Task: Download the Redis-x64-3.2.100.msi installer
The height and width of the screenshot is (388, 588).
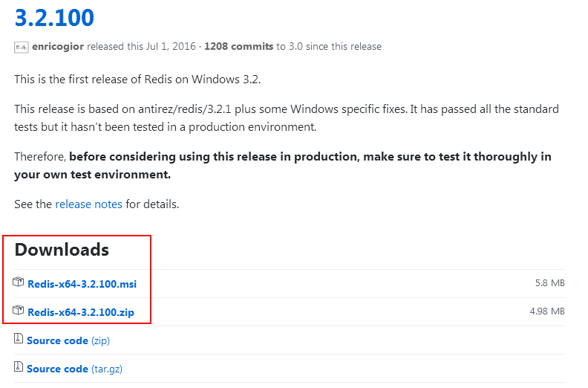Action: coord(82,284)
